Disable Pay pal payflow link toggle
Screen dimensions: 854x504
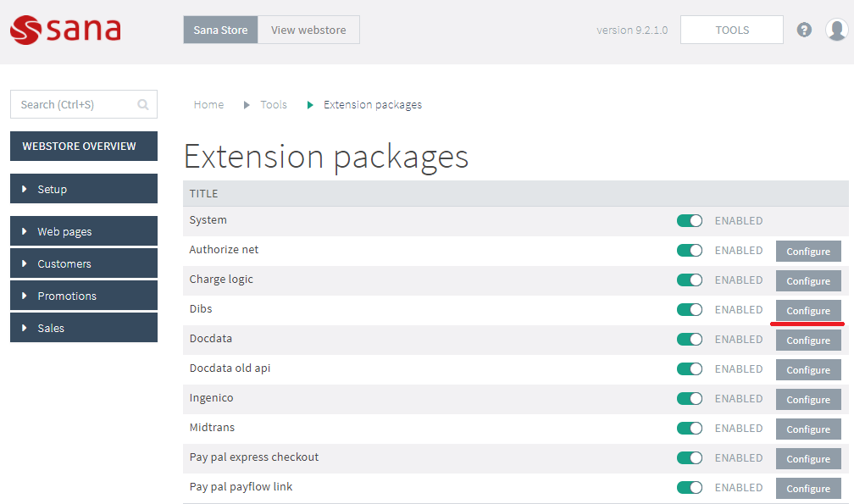point(690,488)
